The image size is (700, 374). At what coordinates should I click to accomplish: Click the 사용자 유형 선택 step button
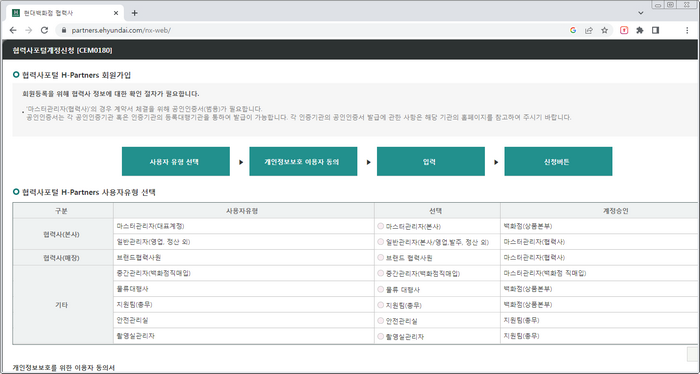(x=175, y=162)
